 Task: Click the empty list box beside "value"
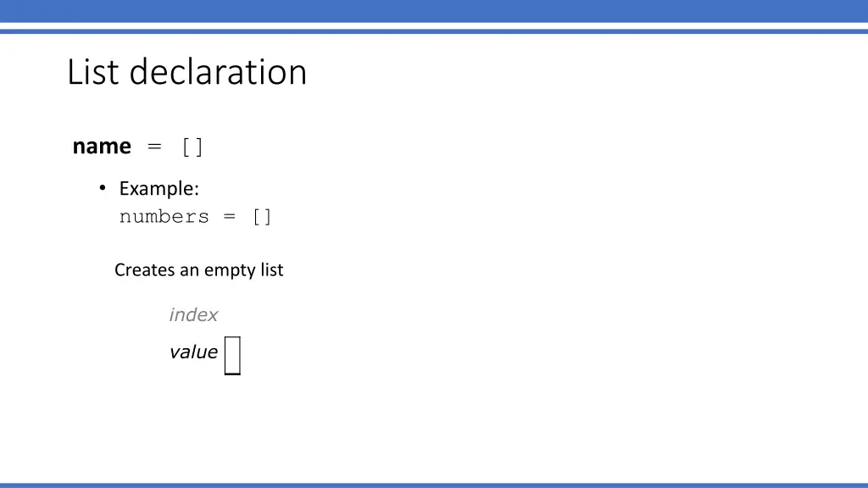click(232, 355)
